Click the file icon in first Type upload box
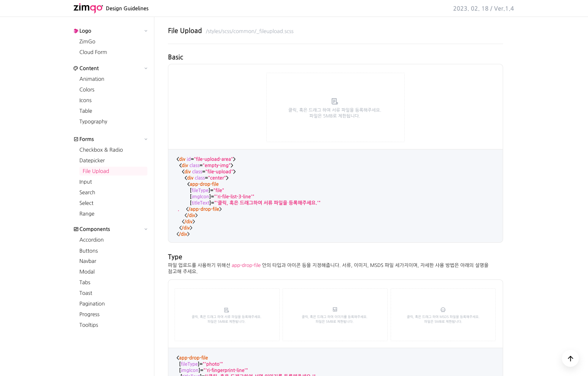This screenshot has height=376, width=588. [x=226, y=310]
